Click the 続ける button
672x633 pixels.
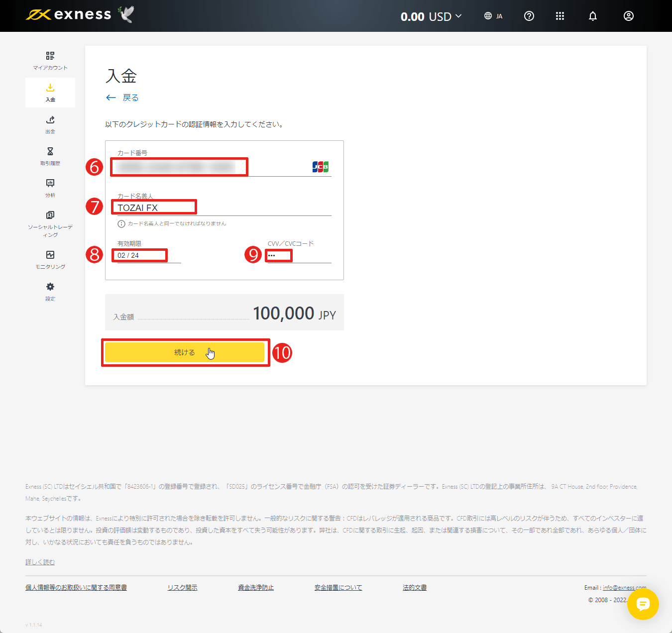tap(185, 352)
